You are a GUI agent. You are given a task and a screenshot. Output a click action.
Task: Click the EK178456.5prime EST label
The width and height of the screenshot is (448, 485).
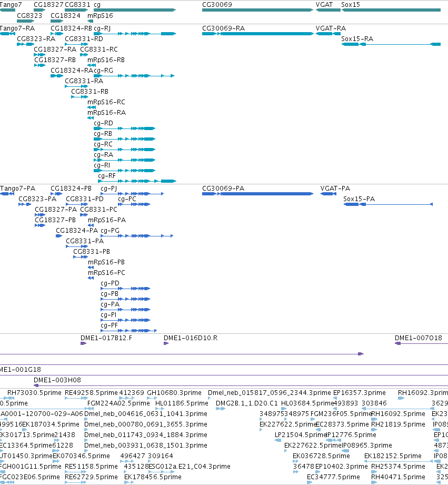point(153,477)
